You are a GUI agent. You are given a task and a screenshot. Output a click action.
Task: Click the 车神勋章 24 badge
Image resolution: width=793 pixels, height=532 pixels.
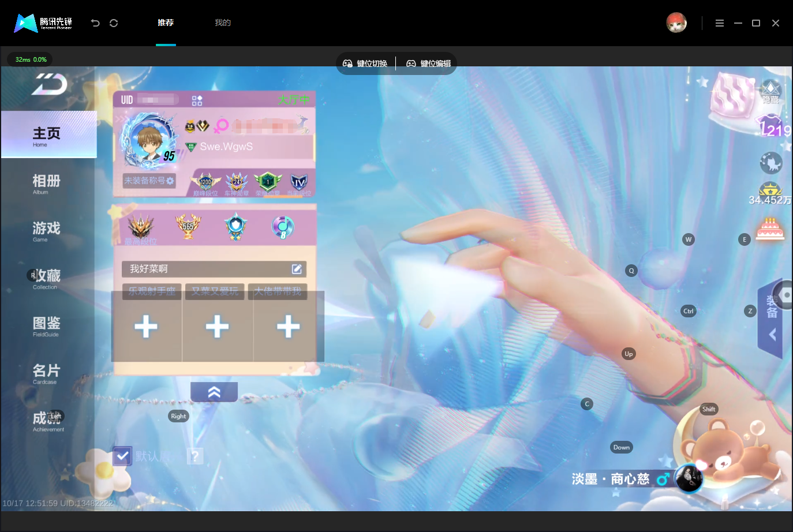(x=237, y=182)
